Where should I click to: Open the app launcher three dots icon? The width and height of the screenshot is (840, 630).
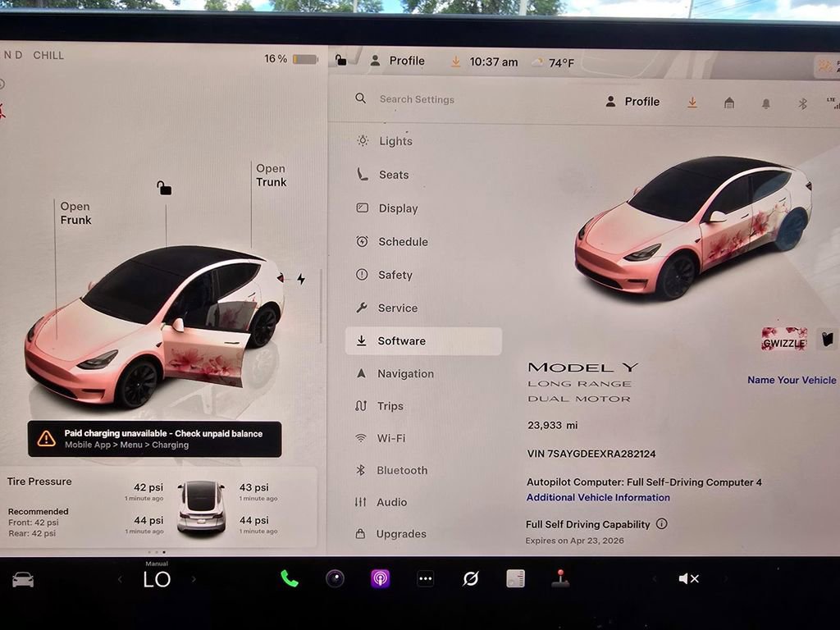[426, 578]
